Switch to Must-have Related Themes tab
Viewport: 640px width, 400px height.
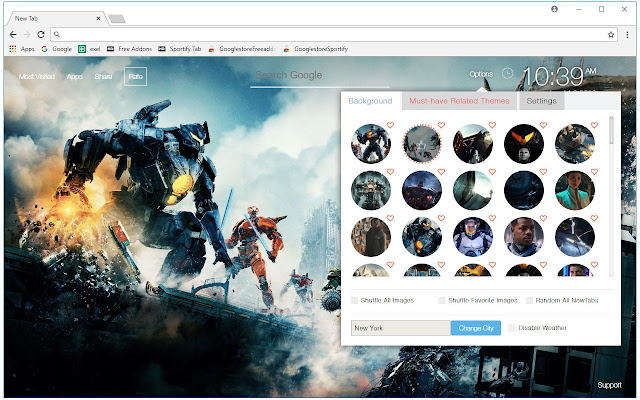point(459,101)
